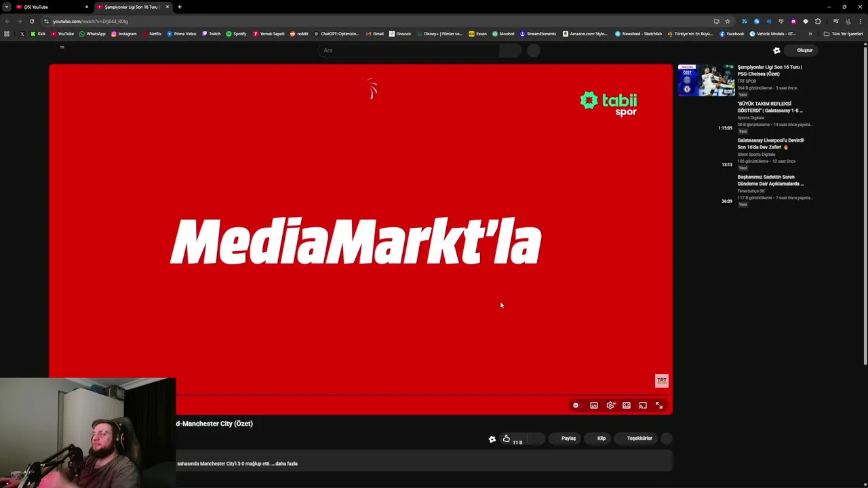Open Newsfeed - Sketchfab bookmark
The image size is (868, 488).
pos(638,34)
